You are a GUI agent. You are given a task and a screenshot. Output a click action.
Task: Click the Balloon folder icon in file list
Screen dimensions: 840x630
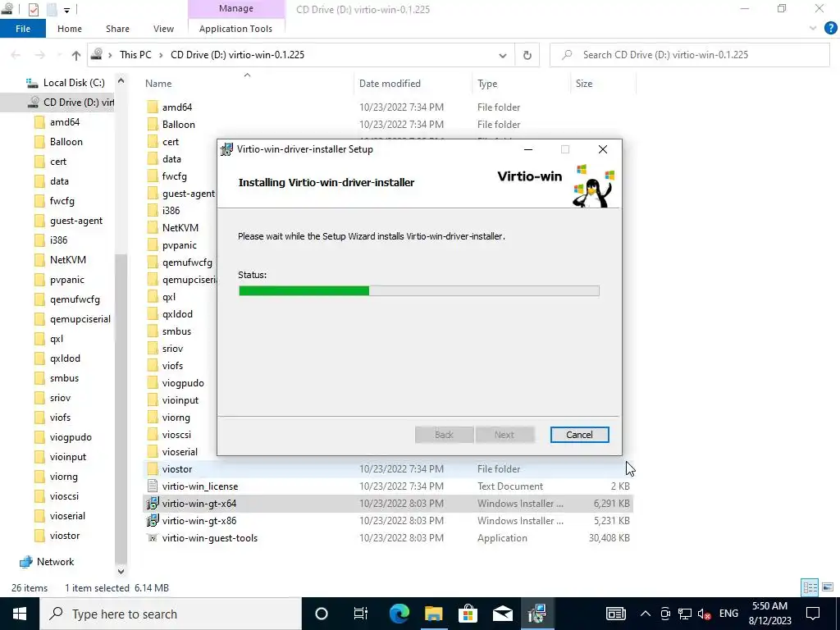[153, 125]
